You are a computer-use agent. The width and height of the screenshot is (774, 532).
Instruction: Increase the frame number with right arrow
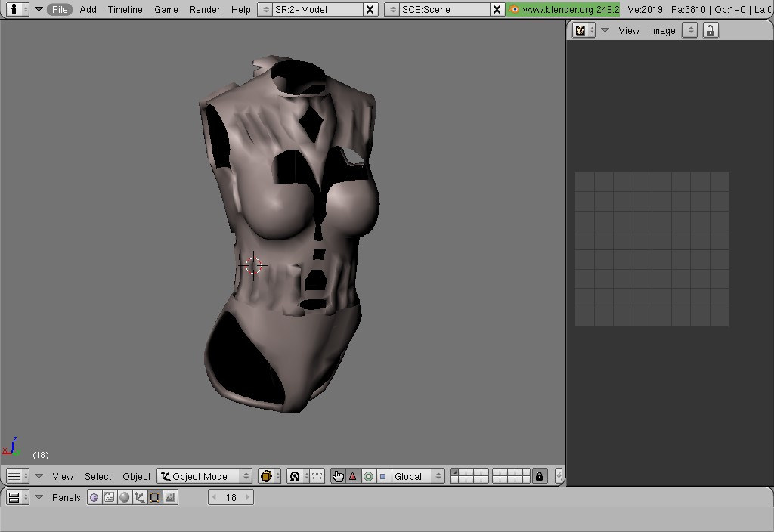(247, 497)
